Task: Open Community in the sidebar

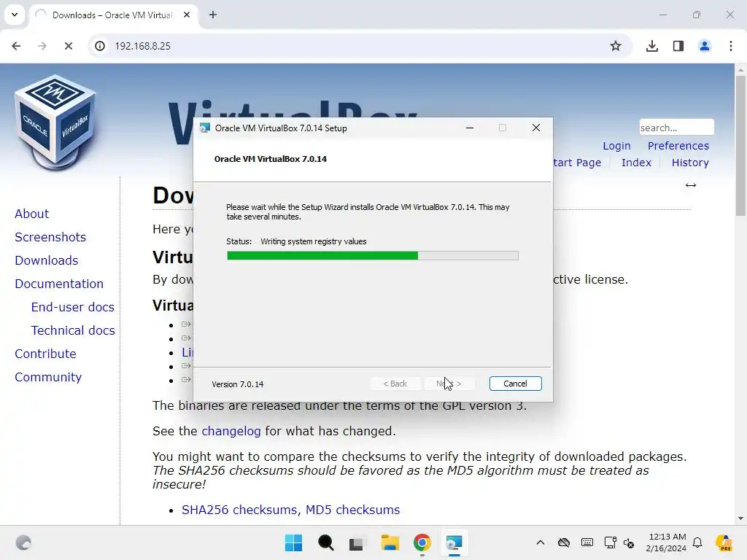Action: 48,377
